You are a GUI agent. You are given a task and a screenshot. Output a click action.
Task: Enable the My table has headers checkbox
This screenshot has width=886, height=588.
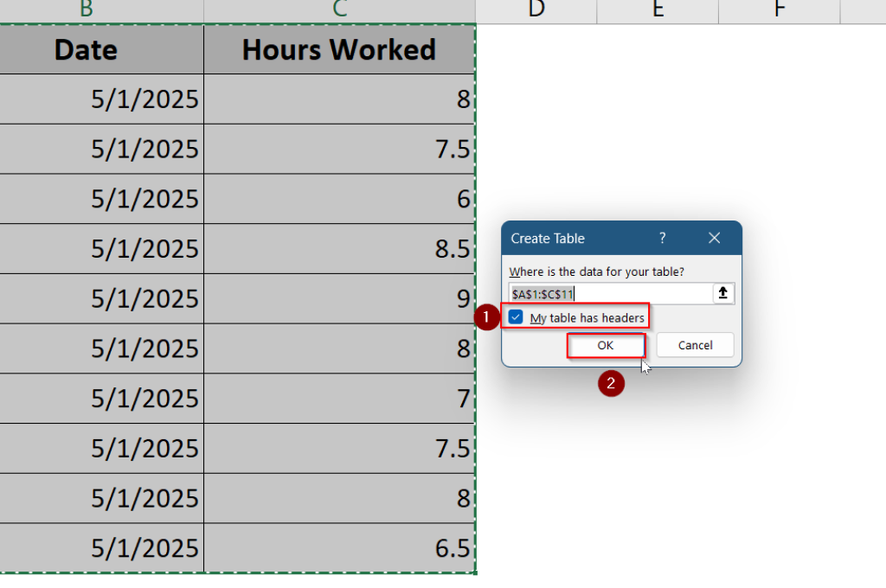click(x=516, y=317)
